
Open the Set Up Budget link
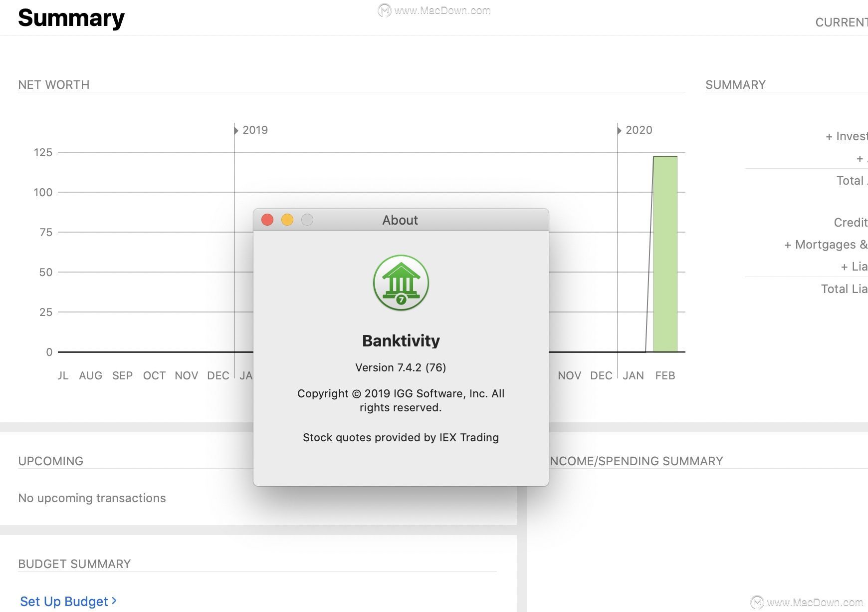64,602
